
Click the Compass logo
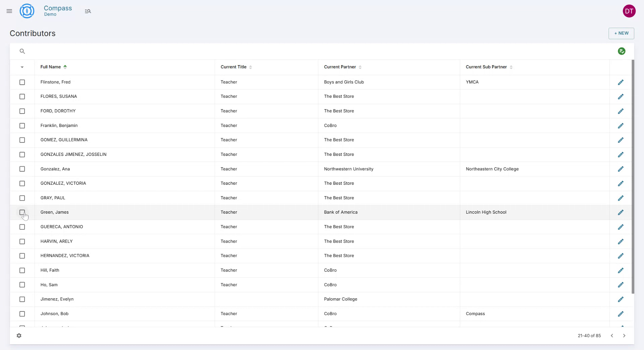pyautogui.click(x=27, y=11)
